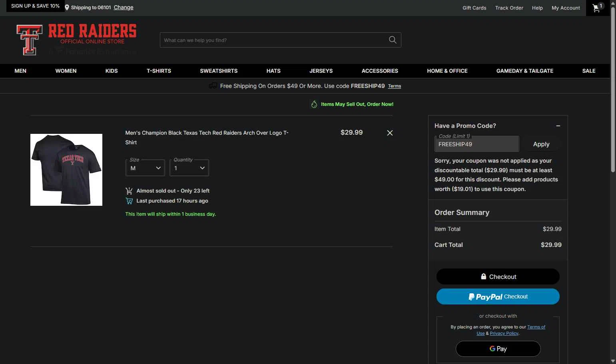Viewport: 616px width, 364px height.
Task: Change the shipping zip code
Action: (x=124, y=8)
